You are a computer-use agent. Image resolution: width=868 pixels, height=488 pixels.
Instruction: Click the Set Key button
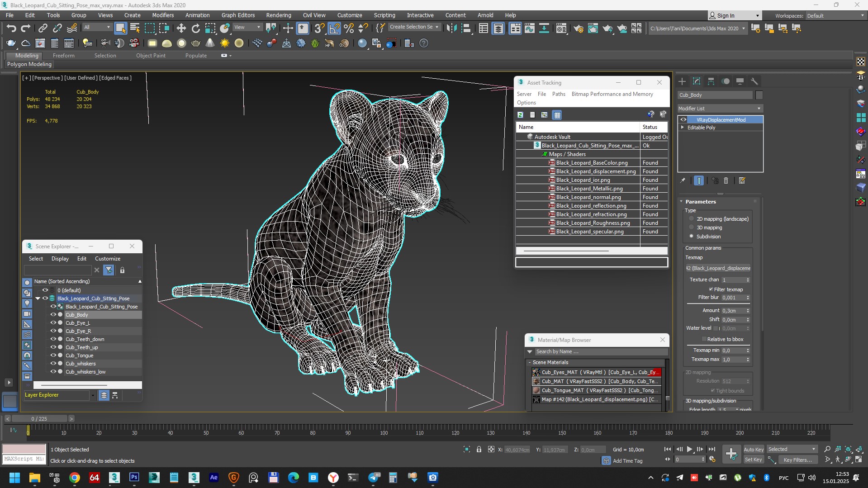(754, 460)
